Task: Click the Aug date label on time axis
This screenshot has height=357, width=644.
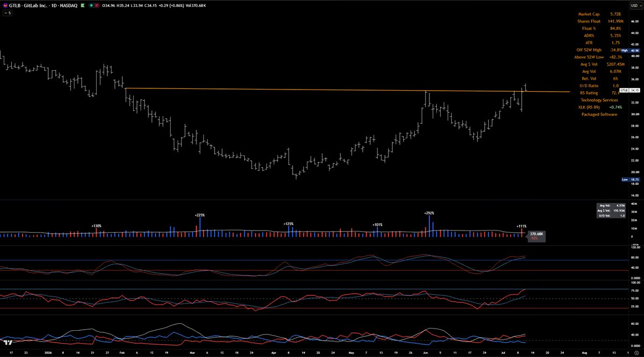Action: 584,353
